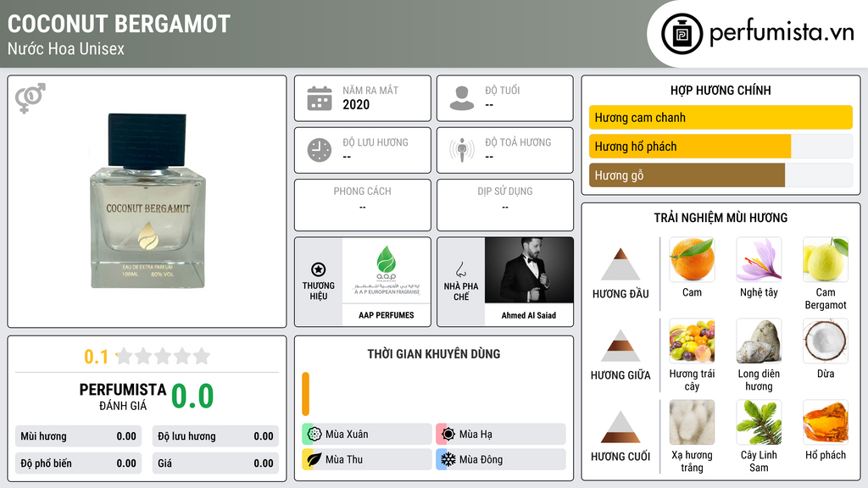Screen dimensions: 868x488
Task: Open the AAP PERFUMES brand link
Action: click(387, 315)
